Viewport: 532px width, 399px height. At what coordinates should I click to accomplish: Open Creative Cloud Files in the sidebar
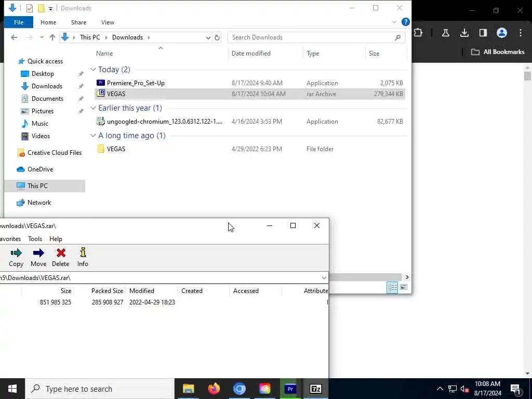(54, 153)
